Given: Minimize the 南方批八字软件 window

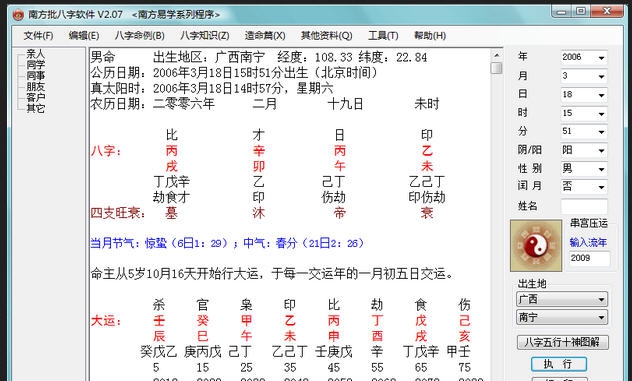Looking at the screenshot, I should tap(561, 11).
